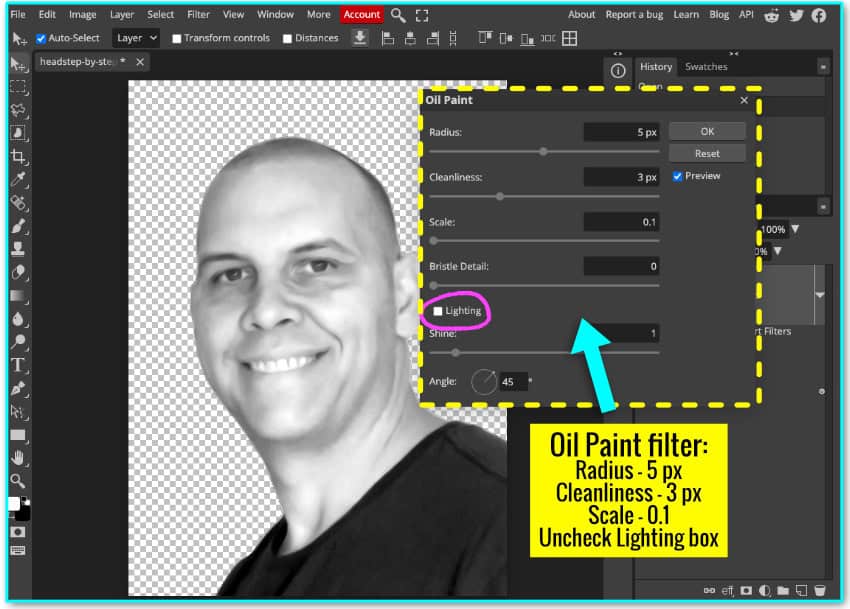Image resolution: width=850 pixels, height=609 pixels.
Task: Select the Blur tool
Action: (x=18, y=319)
